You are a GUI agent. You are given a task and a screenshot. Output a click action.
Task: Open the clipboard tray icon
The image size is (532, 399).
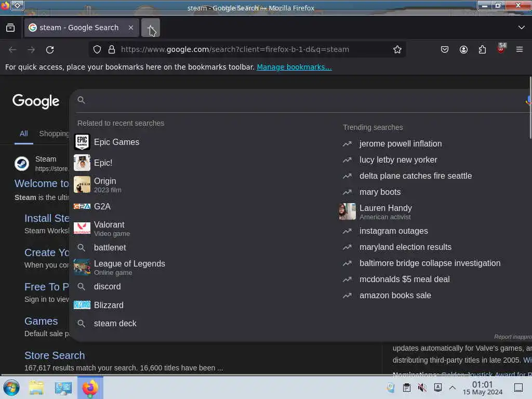(x=406, y=388)
